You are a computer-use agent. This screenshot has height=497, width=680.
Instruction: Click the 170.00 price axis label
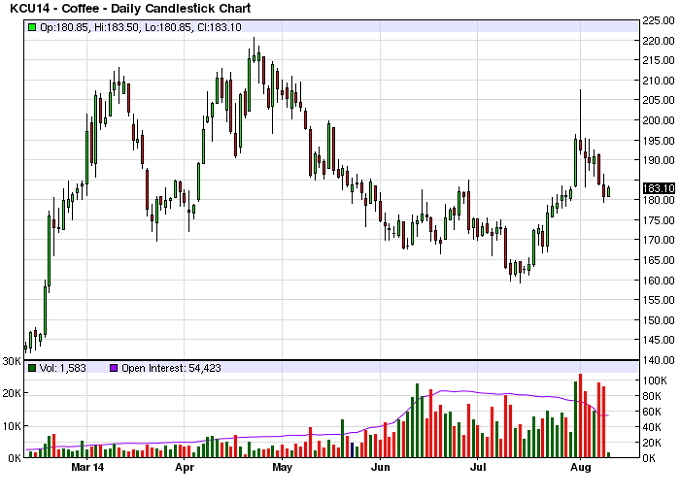tap(658, 240)
